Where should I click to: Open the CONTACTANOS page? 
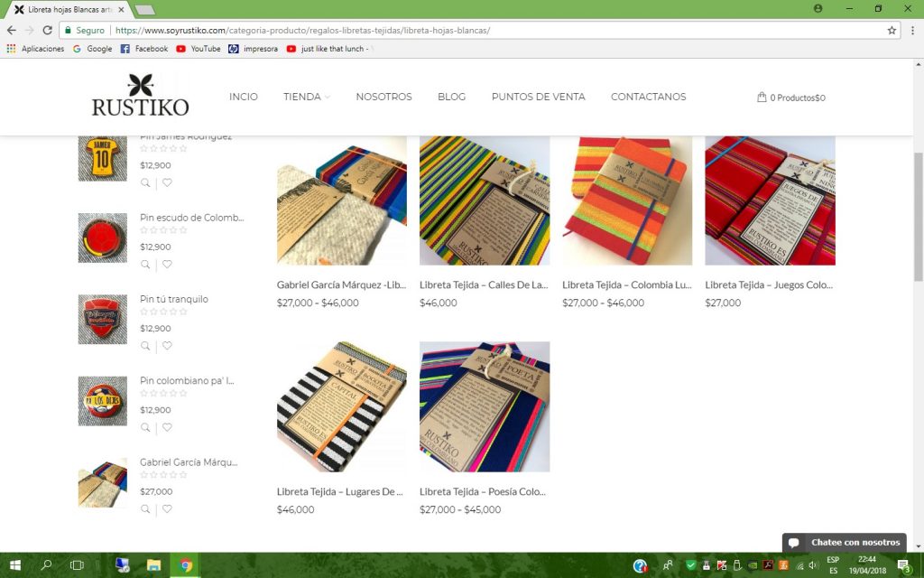[x=648, y=97]
